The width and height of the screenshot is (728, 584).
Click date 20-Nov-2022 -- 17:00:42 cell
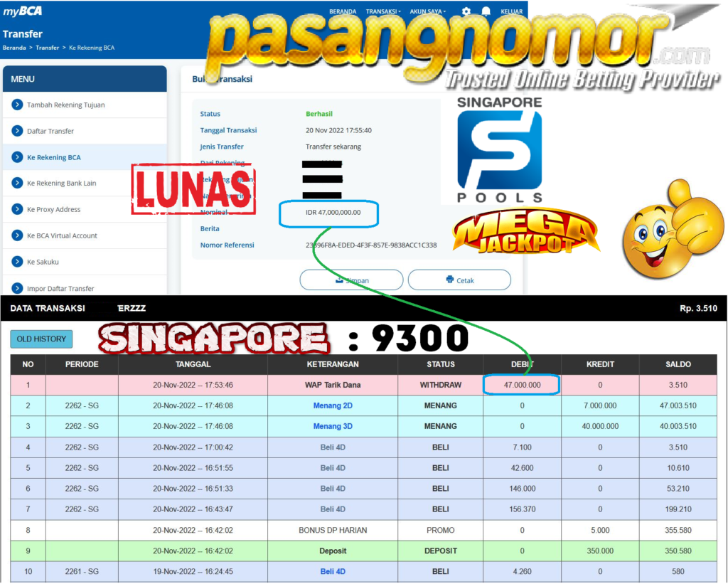point(193,447)
